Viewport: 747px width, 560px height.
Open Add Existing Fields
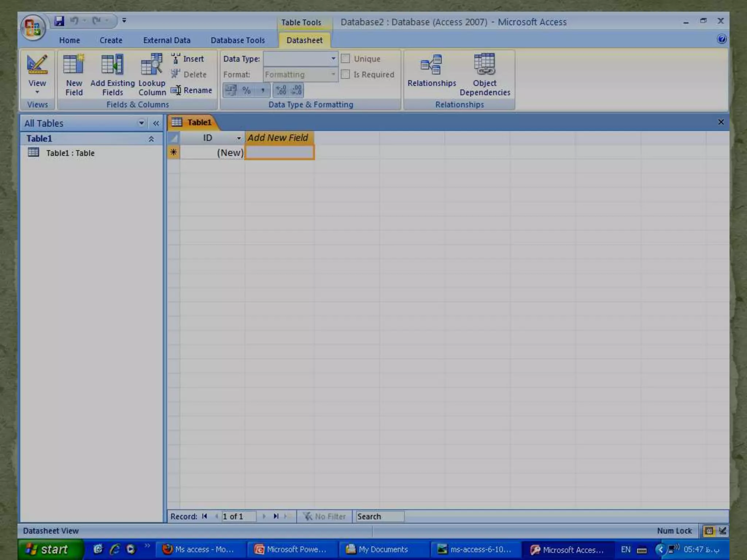pos(112,65)
